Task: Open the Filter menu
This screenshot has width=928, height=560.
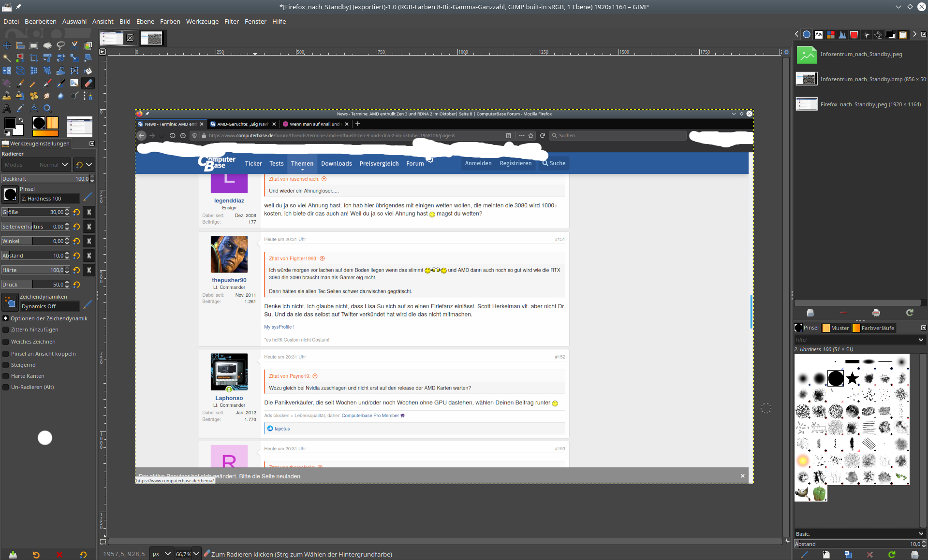Action: (232, 21)
